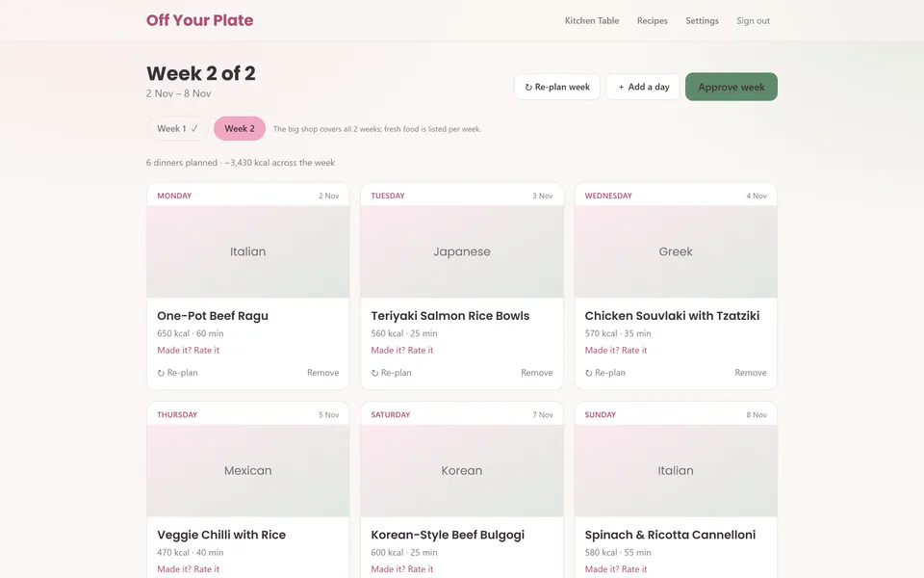Screen dimensions: 924x578
Task: Open the Teriyaki Salmon Rice Bowls title
Action: pos(450,316)
